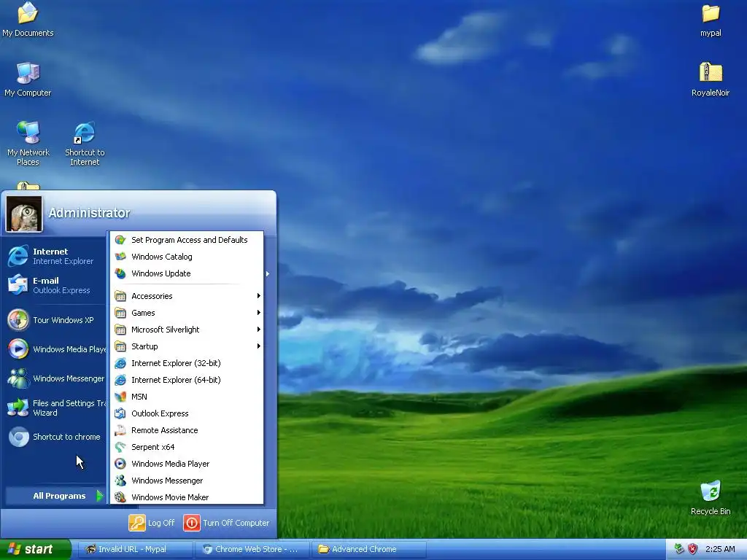Screen dimensions: 747x560
Task: Select the mypal folder on desktop
Action: tap(711, 20)
